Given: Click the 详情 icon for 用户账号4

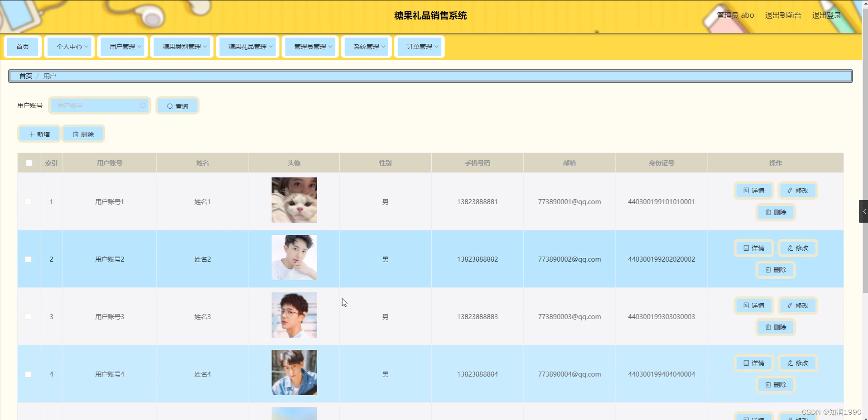Looking at the screenshot, I should pos(745,363).
